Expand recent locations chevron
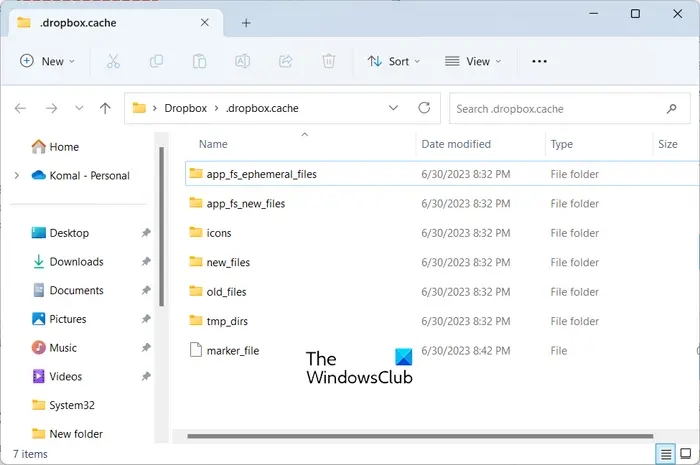The image size is (700, 465). [79, 108]
